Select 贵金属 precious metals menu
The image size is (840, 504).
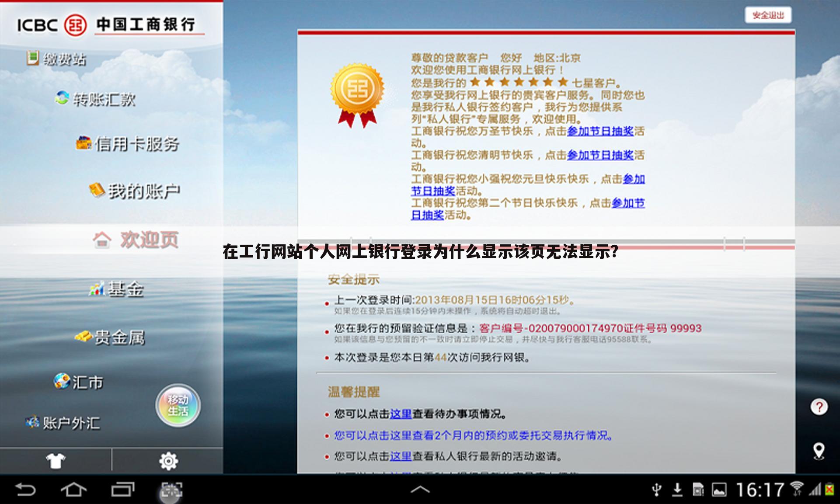pos(109,337)
